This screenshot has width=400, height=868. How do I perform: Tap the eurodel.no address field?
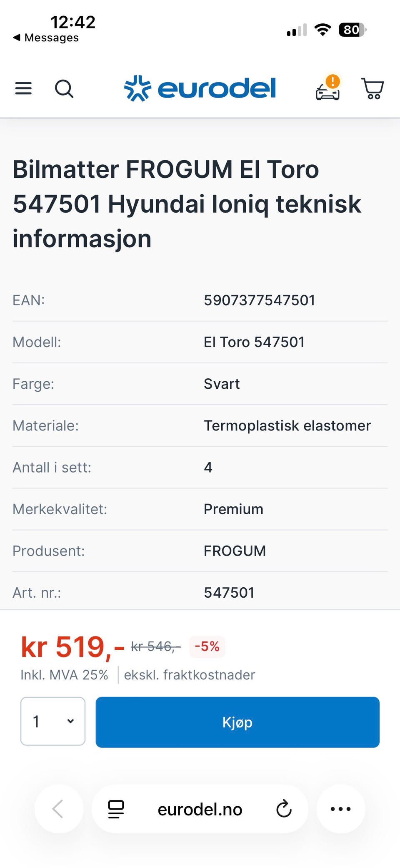200,810
